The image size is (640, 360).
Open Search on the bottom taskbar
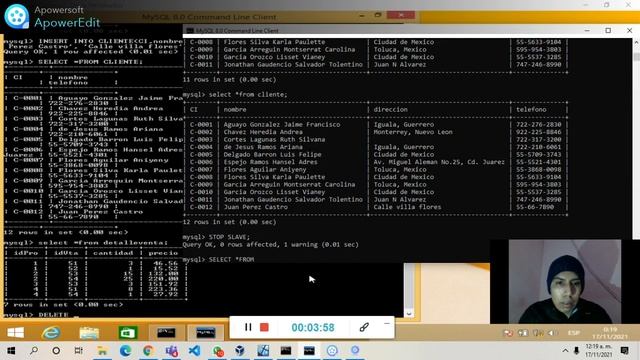point(34,351)
